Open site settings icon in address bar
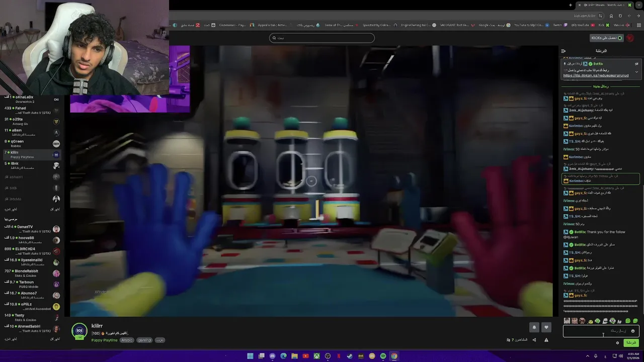 pyautogui.click(x=600, y=16)
